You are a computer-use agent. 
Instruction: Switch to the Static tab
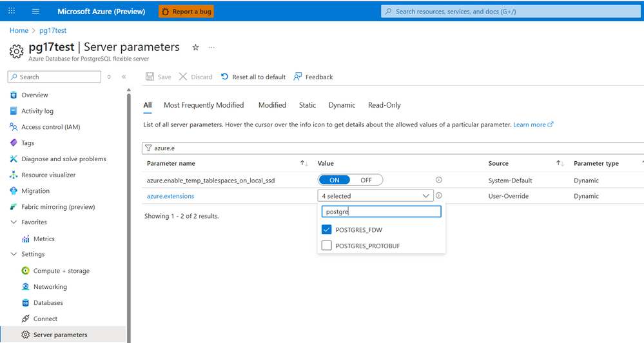pyautogui.click(x=307, y=105)
